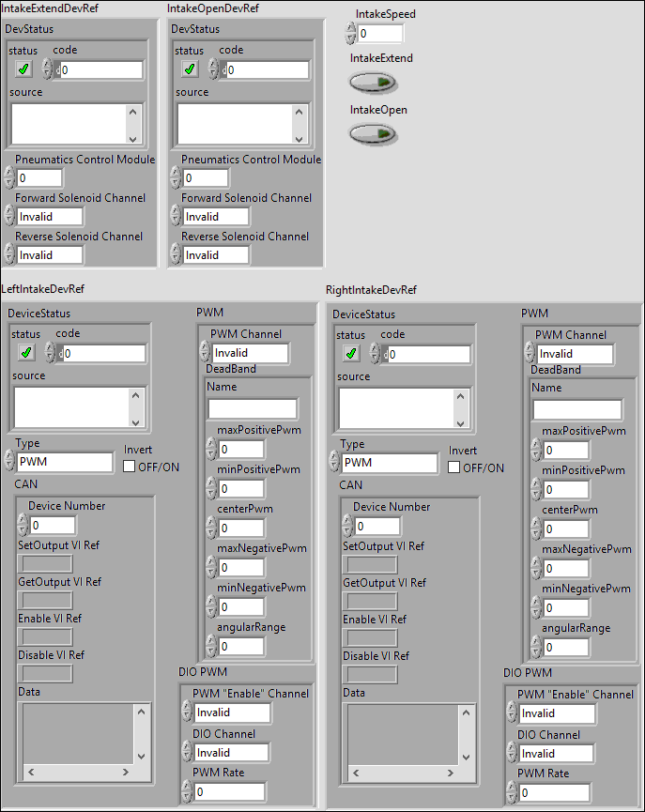Click the IntakeOpenDevRef code field
Image resolution: width=645 pixels, height=812 pixels.
[268, 69]
